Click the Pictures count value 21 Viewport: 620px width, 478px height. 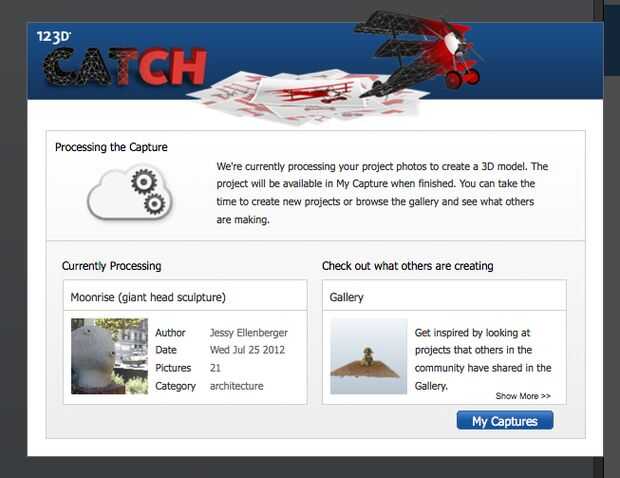[x=215, y=368]
